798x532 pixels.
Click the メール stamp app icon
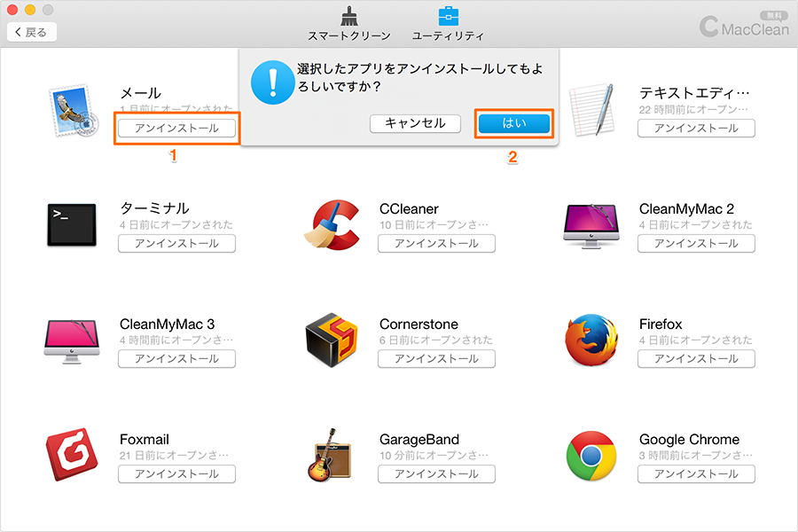pos(74,111)
